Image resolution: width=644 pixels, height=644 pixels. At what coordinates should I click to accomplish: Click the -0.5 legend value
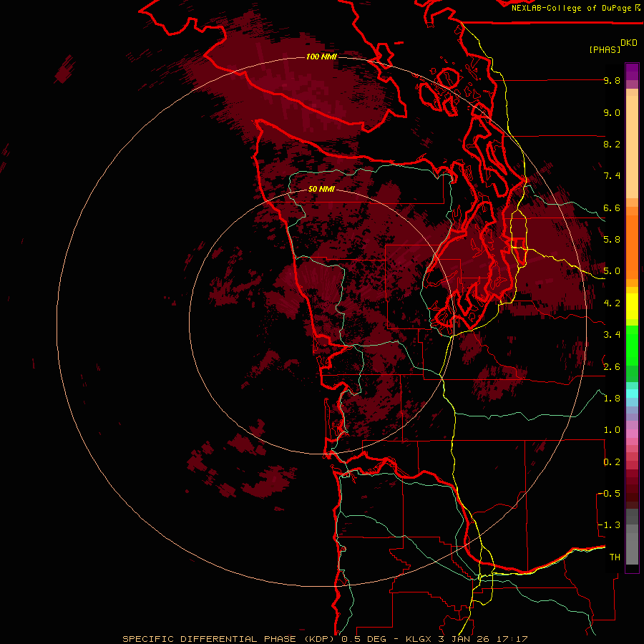click(609, 494)
